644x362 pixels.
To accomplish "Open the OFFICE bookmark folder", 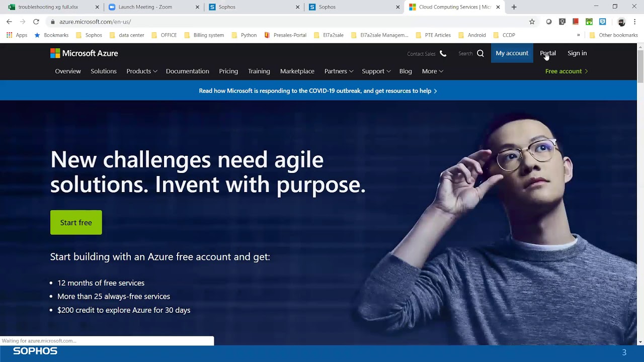I will pyautogui.click(x=164, y=35).
